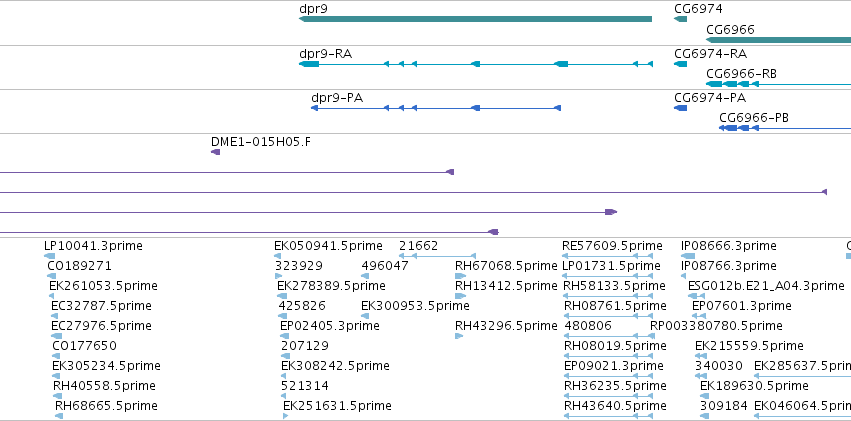Select the 21662 spliced EST feature
The width and height of the screenshot is (851, 421).
(437, 256)
